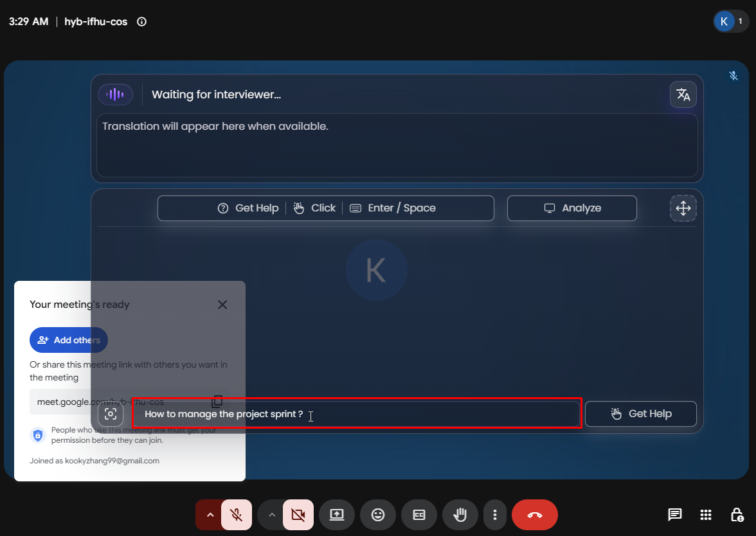The image size is (756, 536).
Task: Click the screenshot capture icon
Action: (111, 414)
